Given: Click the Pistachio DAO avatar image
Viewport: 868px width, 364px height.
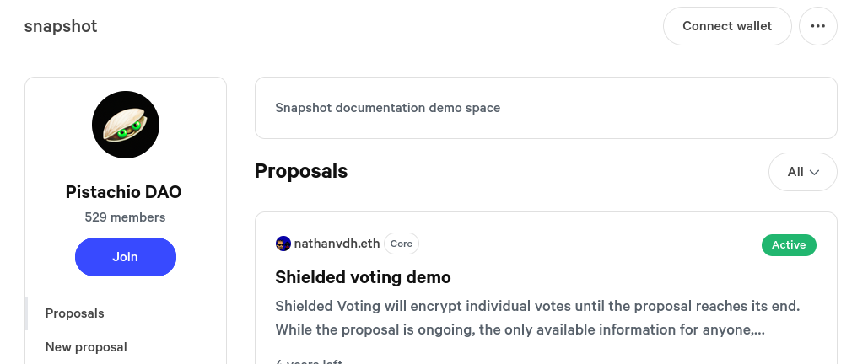Looking at the screenshot, I should [126, 125].
